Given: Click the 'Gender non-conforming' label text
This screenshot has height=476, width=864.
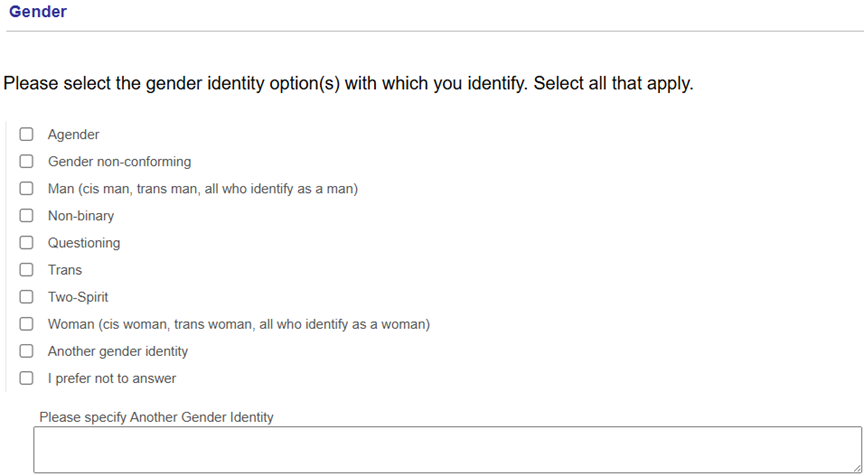Looking at the screenshot, I should (119, 161).
